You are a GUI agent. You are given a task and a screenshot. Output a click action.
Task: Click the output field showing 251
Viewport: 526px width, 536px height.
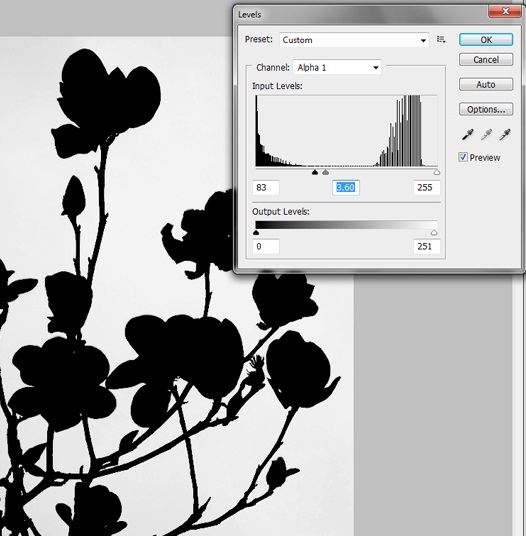[427, 246]
